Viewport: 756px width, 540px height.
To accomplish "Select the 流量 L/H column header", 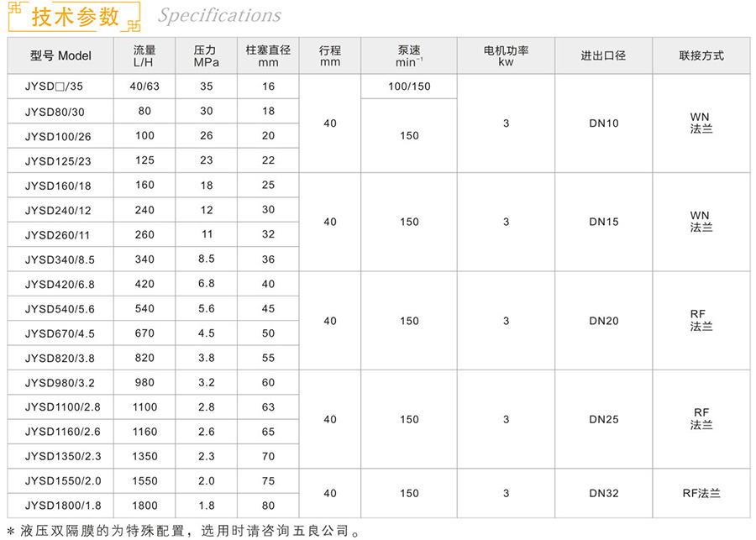I will click(144, 55).
